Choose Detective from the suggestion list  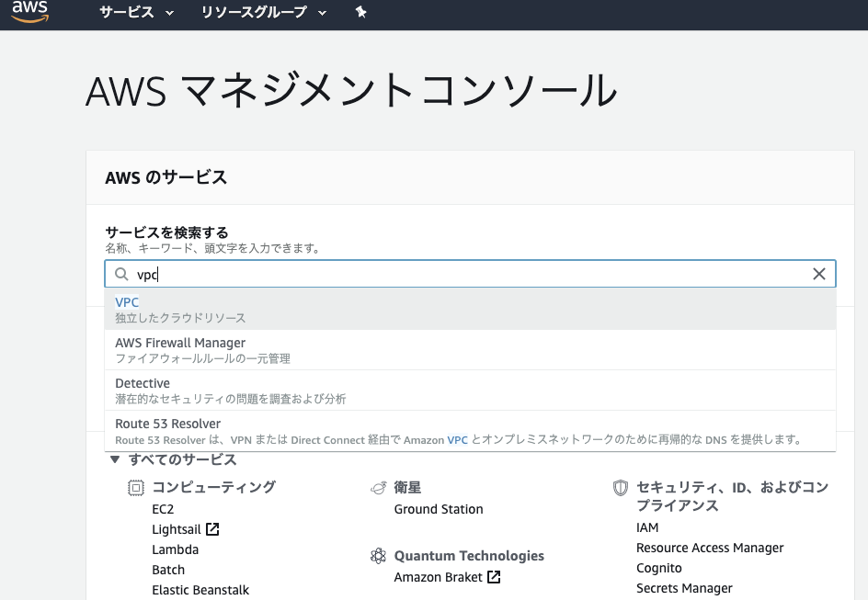coord(143,383)
